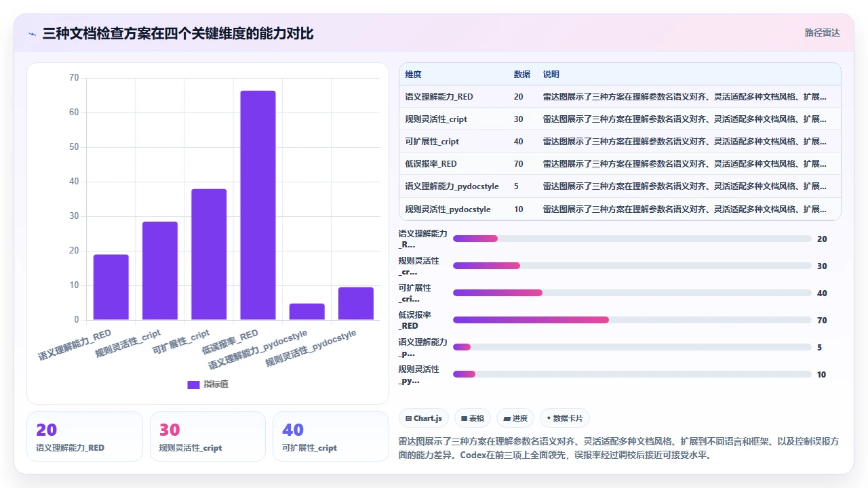The width and height of the screenshot is (868, 488).
Task: Open the stat card showing 30
Action: click(208, 436)
